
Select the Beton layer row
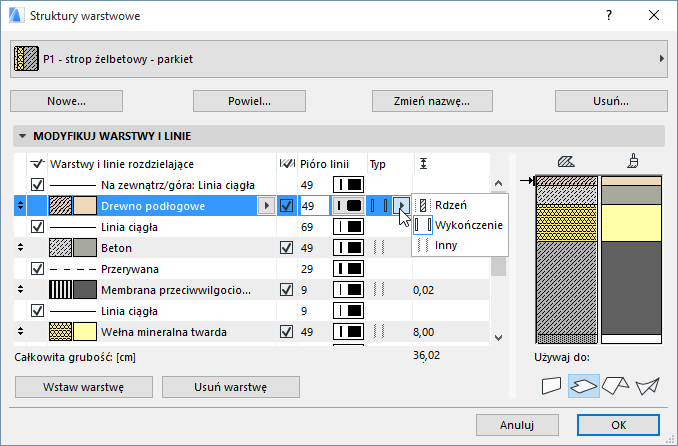pos(252,248)
